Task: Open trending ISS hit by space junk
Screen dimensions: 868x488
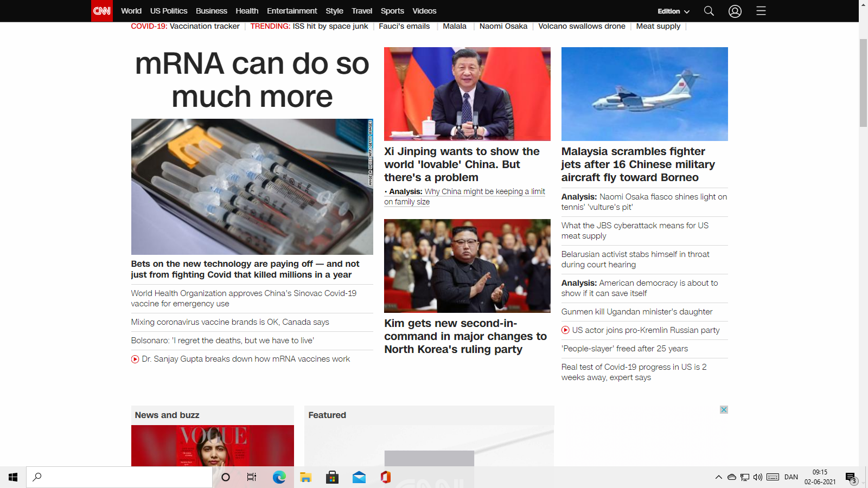Action: click(x=330, y=26)
